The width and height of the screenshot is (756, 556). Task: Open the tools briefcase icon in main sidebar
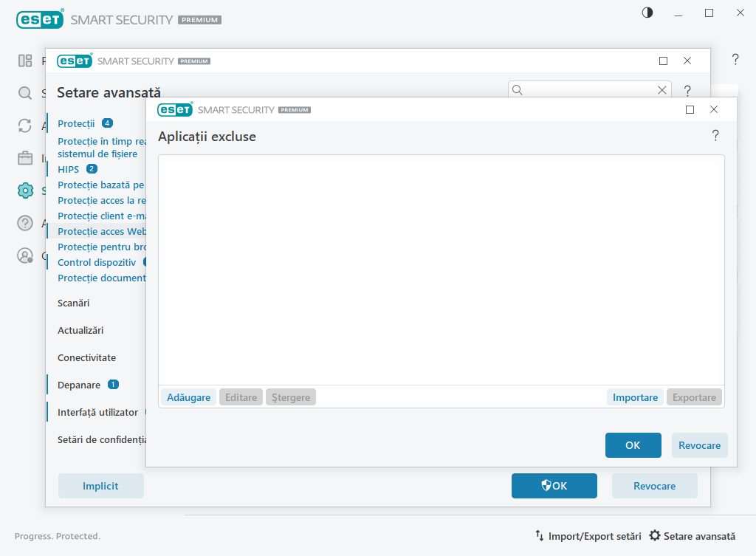25,158
